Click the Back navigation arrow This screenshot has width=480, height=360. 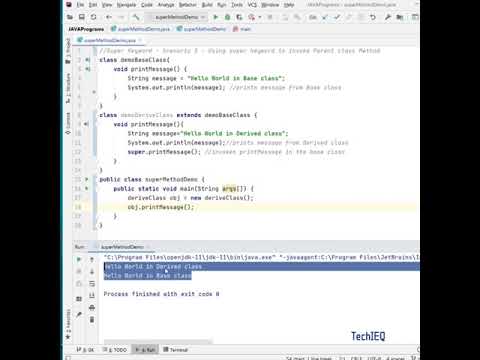click(109, 17)
